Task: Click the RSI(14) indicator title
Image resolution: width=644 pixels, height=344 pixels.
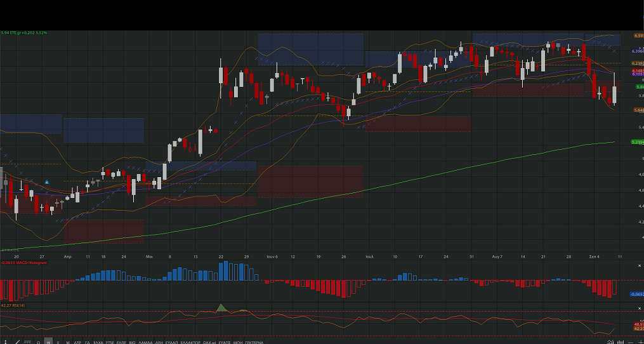Action: click(x=11, y=305)
